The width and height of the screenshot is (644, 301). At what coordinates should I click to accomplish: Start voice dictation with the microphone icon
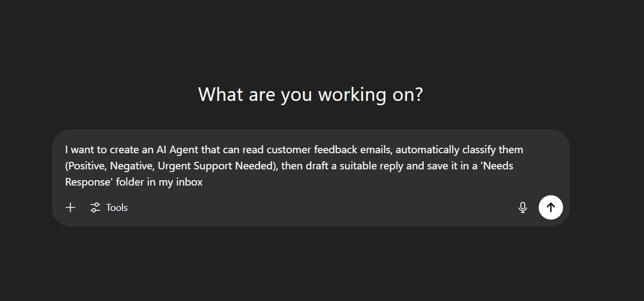point(523,207)
